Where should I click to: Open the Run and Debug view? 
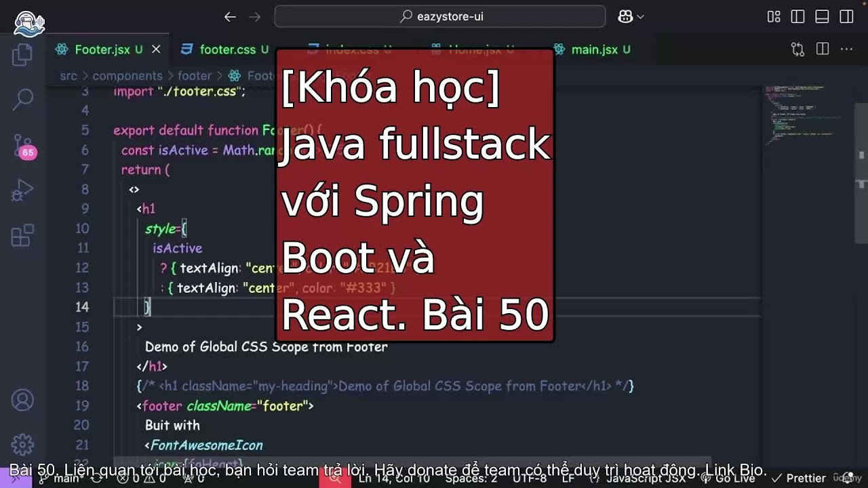tap(22, 190)
